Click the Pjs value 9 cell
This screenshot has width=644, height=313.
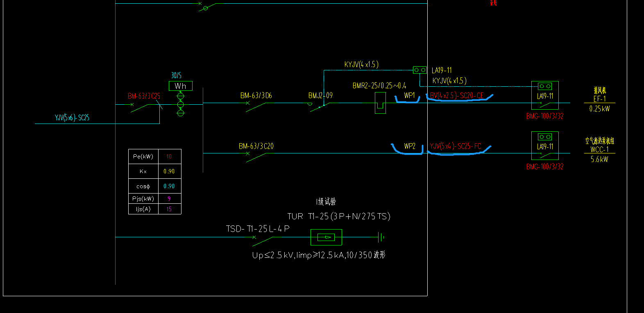point(169,198)
